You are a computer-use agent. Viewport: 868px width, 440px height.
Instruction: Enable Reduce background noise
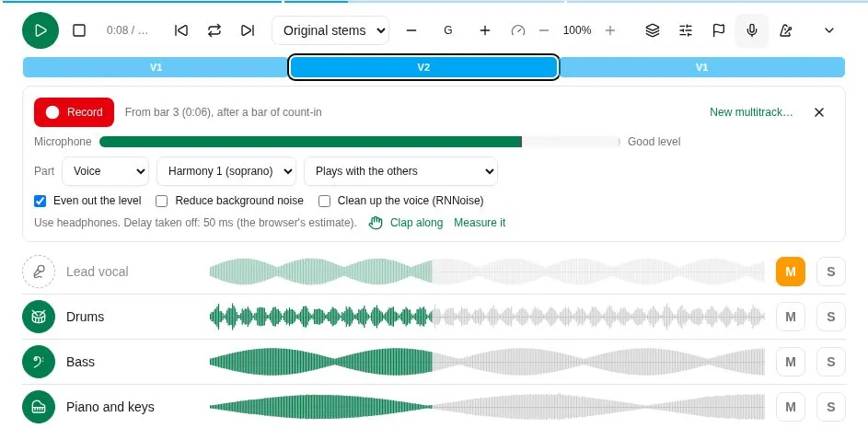tap(162, 201)
